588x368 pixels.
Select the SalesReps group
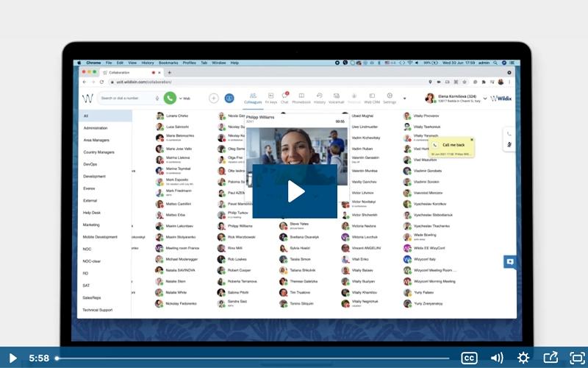click(x=92, y=297)
